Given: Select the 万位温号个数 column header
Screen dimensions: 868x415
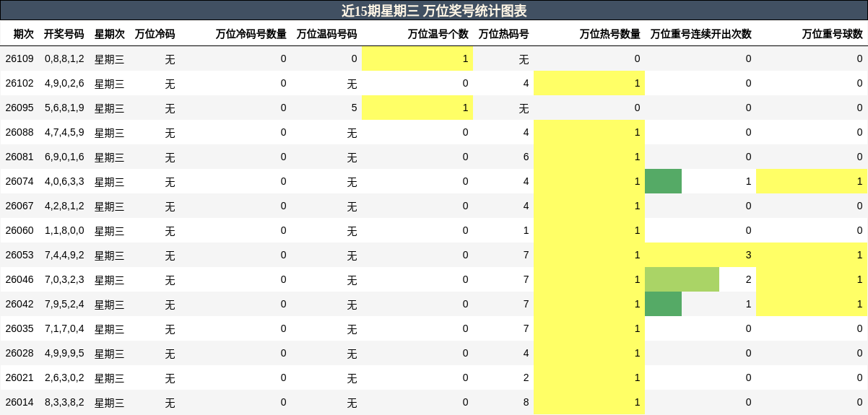Looking at the screenshot, I should [438, 34].
